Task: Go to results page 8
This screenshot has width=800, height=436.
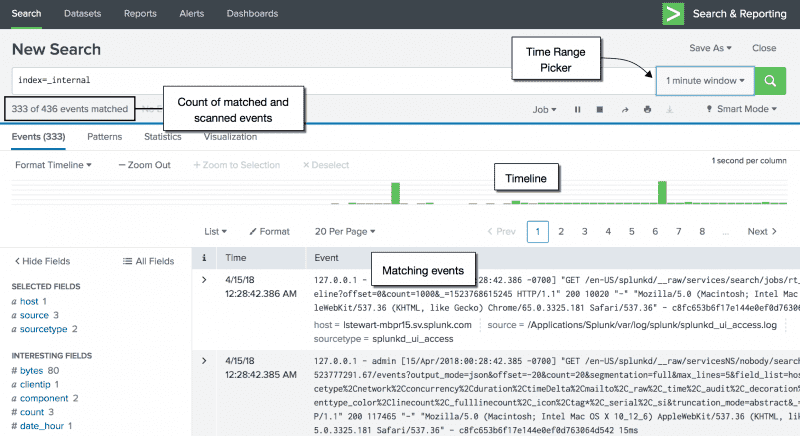Action: (x=702, y=232)
